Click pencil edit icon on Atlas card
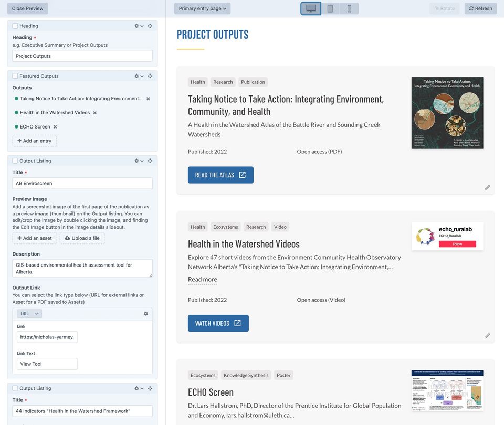504x425 pixels. click(x=487, y=187)
